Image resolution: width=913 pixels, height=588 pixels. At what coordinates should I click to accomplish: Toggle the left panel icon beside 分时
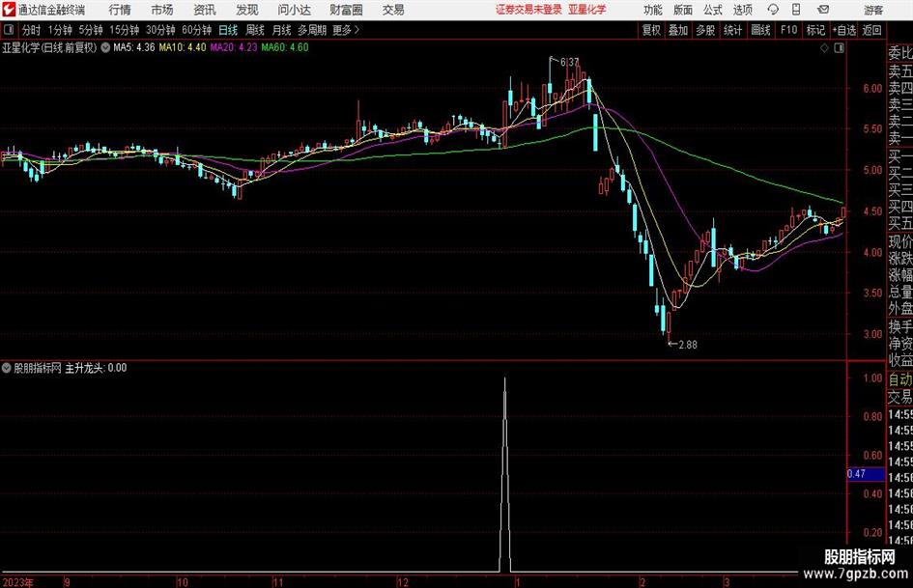point(9,30)
